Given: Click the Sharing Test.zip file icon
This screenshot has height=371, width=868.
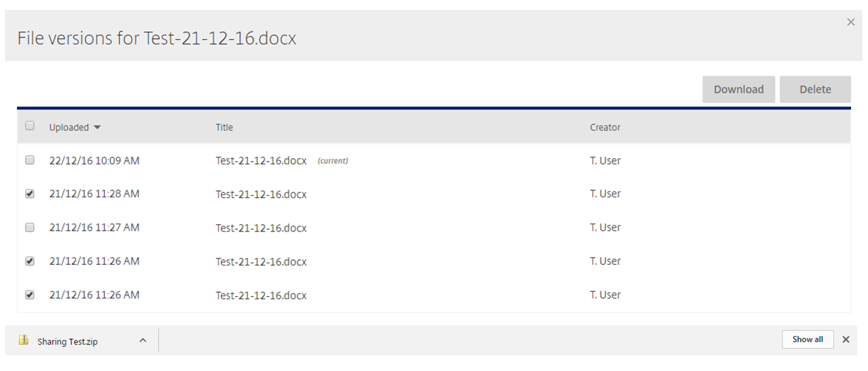Looking at the screenshot, I should 24,340.
